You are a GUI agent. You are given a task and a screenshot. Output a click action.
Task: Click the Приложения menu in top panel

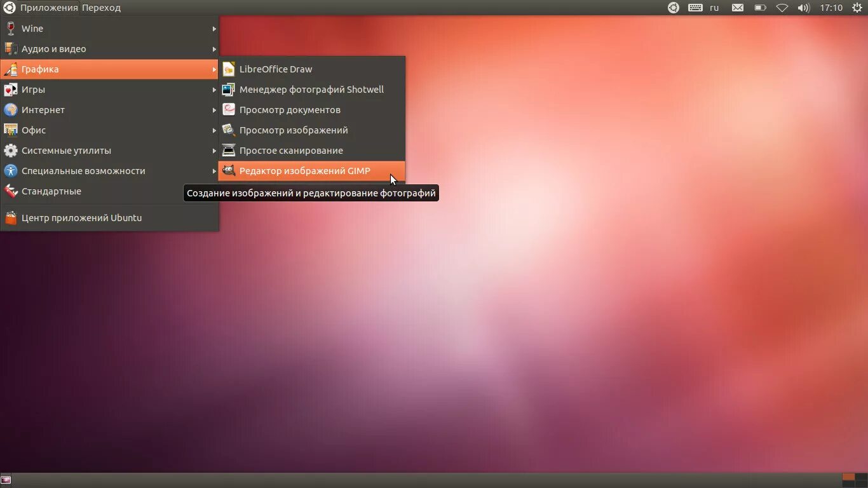click(49, 8)
